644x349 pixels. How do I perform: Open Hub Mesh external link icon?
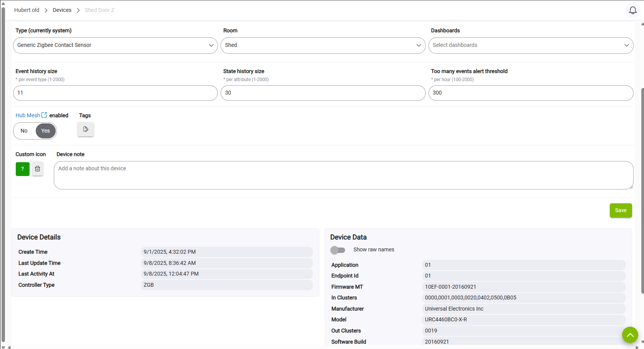pos(44,115)
